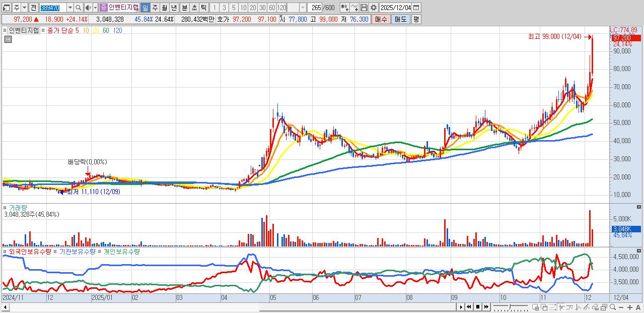
Task: Choose the 30 interval button
Action: pyautogui.click(x=262, y=8)
